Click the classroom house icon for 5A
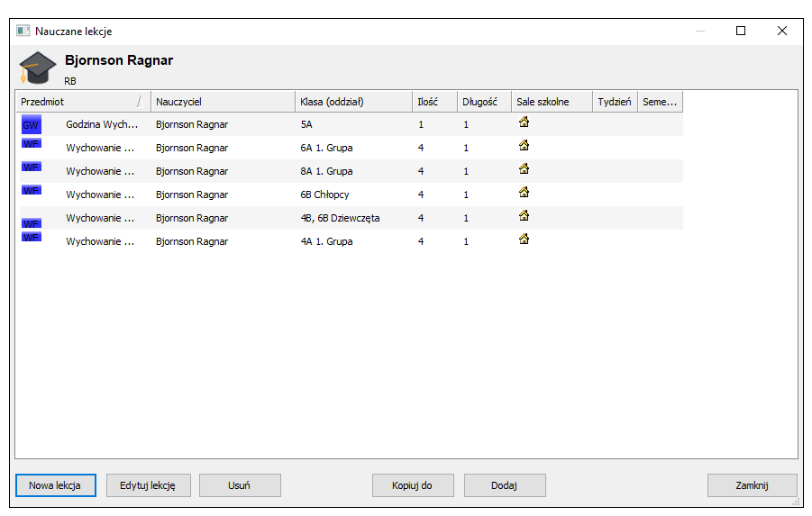This screenshot has height=516, width=812. (x=525, y=122)
